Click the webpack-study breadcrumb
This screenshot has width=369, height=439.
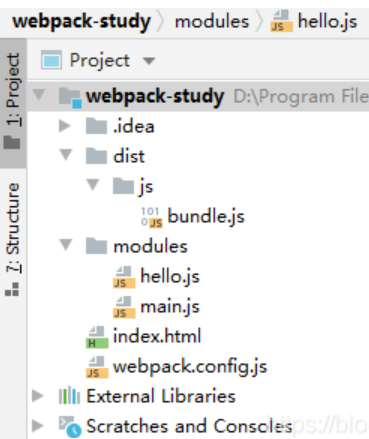(82, 22)
